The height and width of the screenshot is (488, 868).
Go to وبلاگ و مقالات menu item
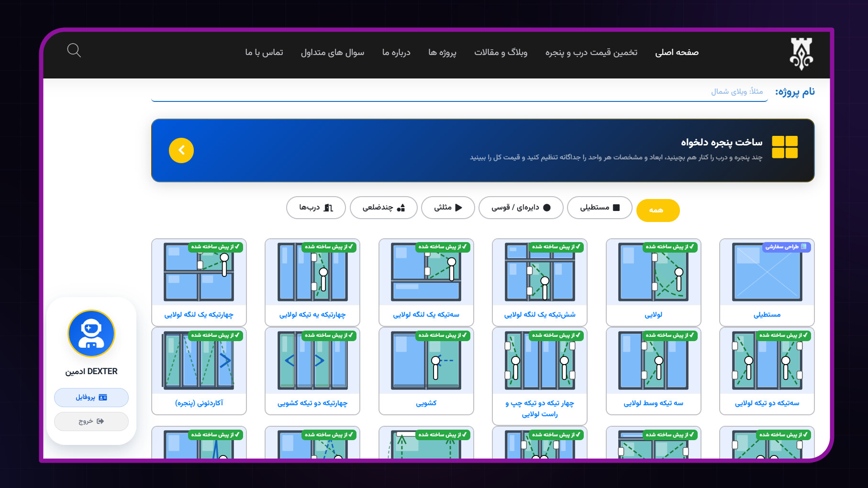[501, 52]
